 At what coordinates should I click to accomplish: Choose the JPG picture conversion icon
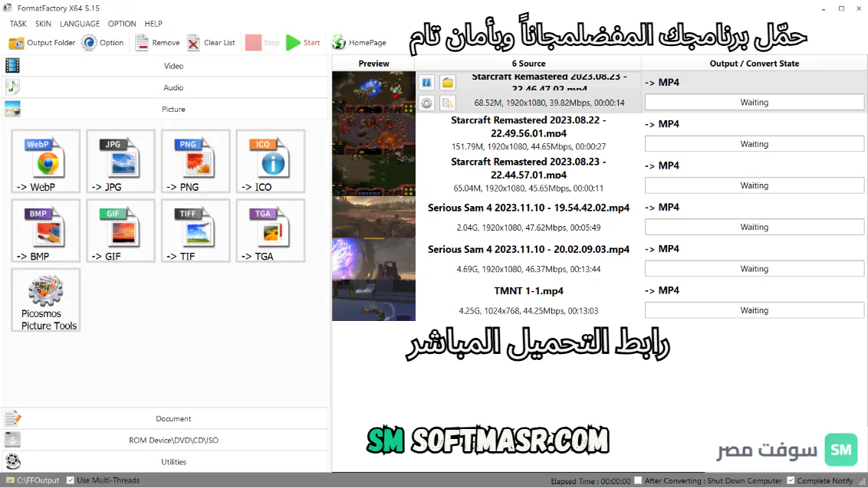point(120,161)
